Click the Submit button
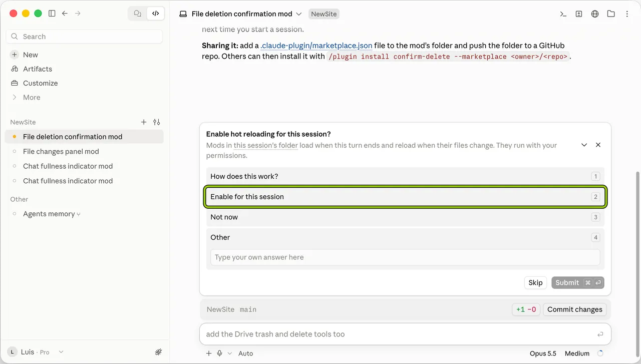This screenshot has height=364, width=641. tap(577, 283)
